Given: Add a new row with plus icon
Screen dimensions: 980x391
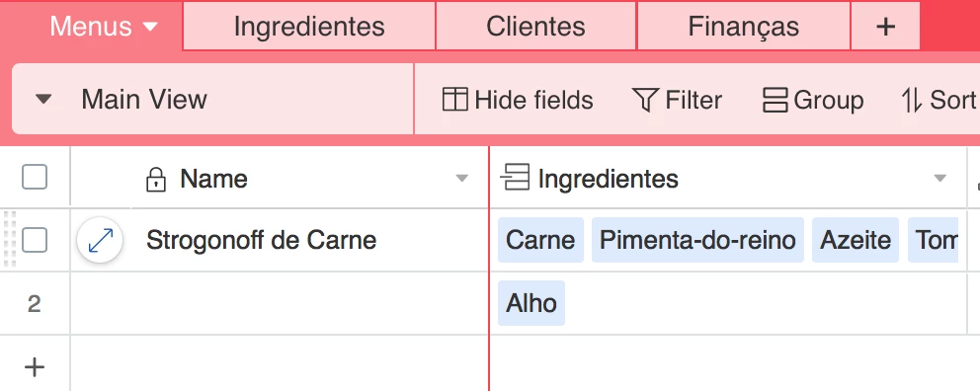Looking at the screenshot, I should pyautogui.click(x=35, y=367).
